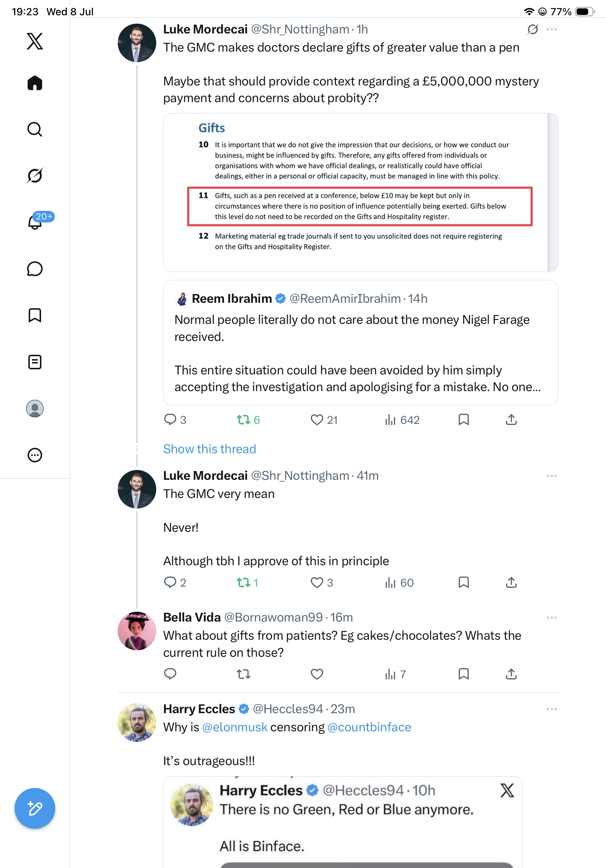
Task: Open the Grok icon in the sidebar
Action: point(35,176)
